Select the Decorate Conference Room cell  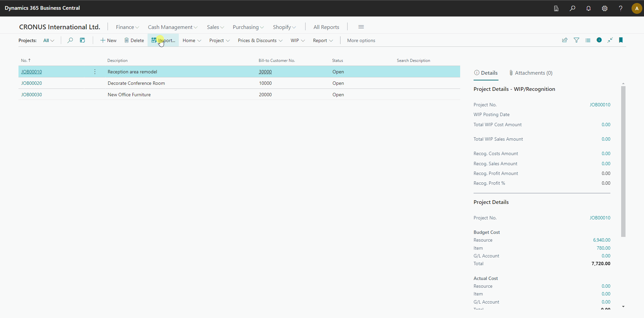pos(136,83)
